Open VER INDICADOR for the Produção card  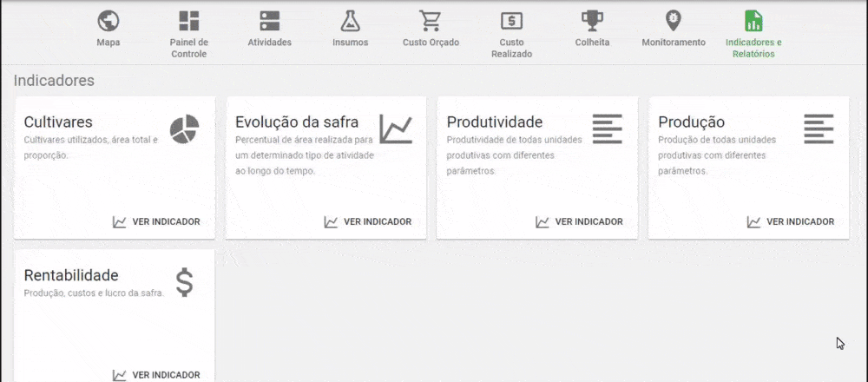(791, 221)
